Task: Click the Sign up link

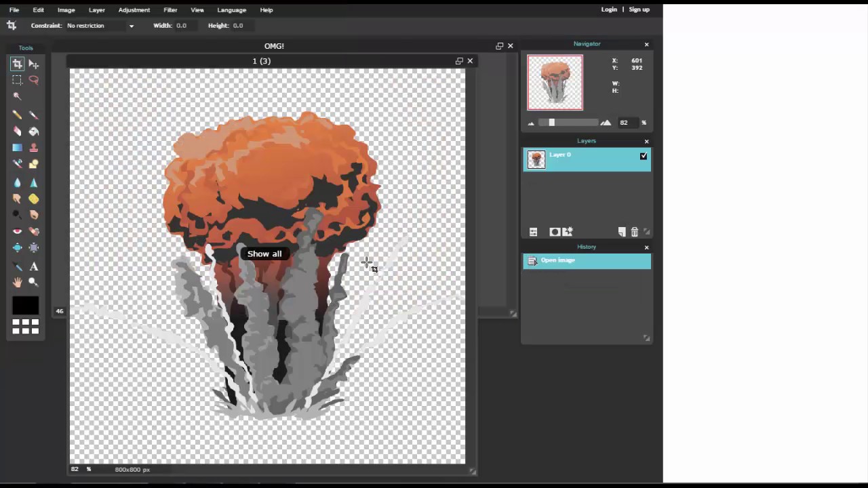Action: [639, 9]
